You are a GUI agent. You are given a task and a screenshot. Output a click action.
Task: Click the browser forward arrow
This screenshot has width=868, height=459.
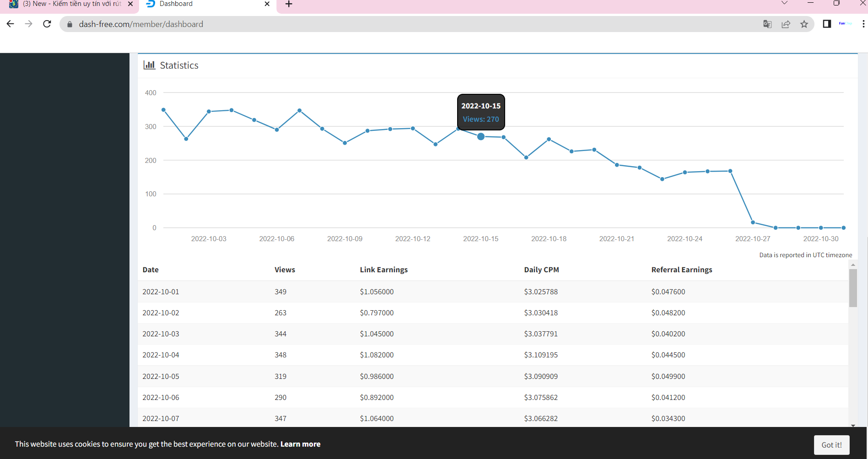pyautogui.click(x=29, y=24)
